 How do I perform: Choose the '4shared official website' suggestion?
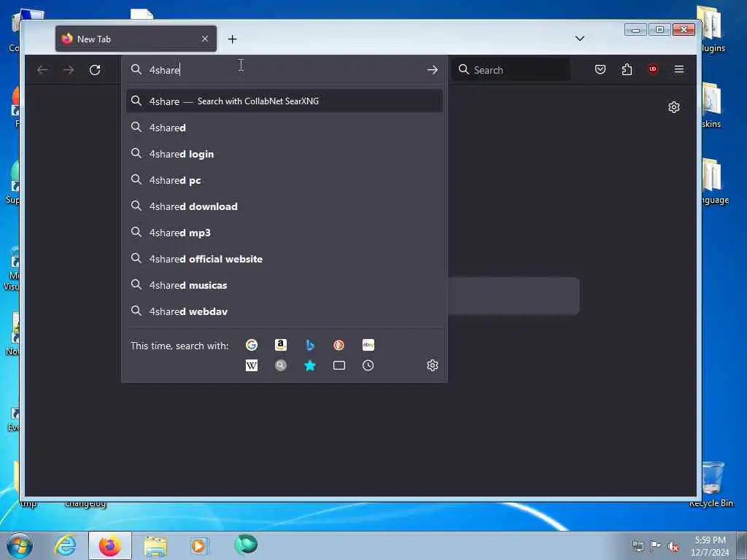click(285, 259)
